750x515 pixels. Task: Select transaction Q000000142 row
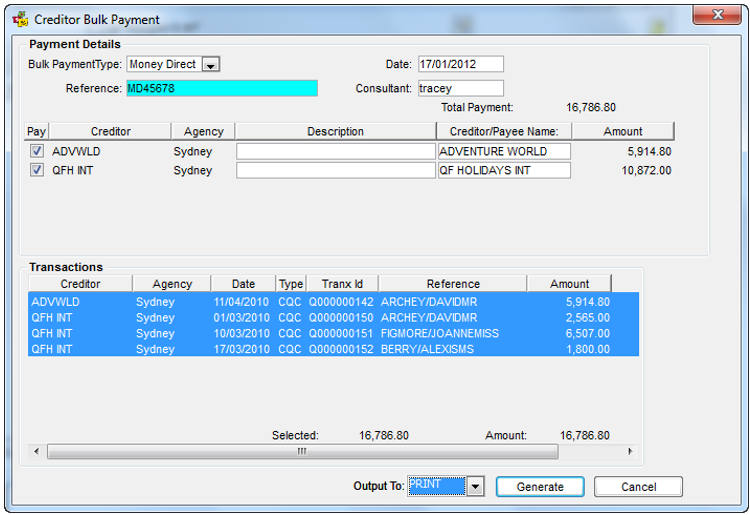point(333,302)
